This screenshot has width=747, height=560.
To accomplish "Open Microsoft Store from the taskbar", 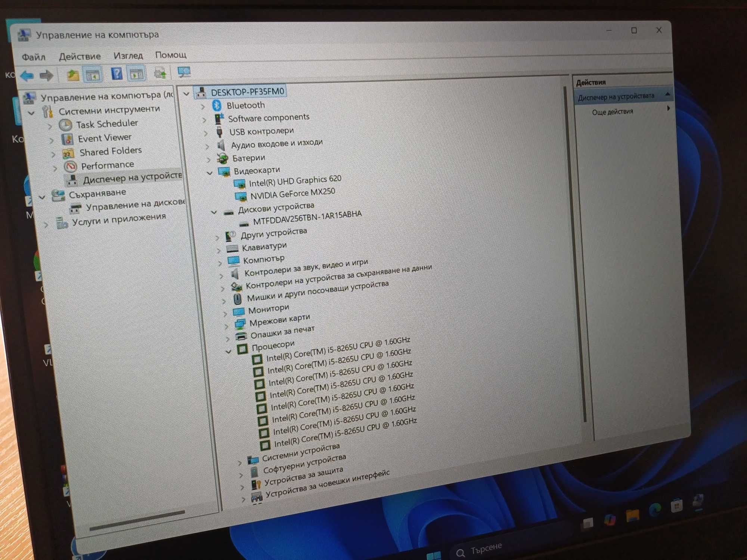I will [676, 505].
